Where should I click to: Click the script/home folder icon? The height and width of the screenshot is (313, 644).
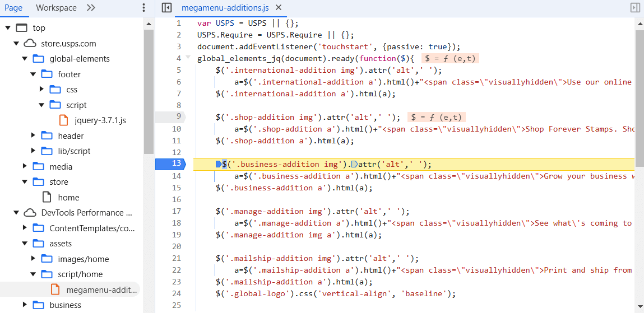47,274
